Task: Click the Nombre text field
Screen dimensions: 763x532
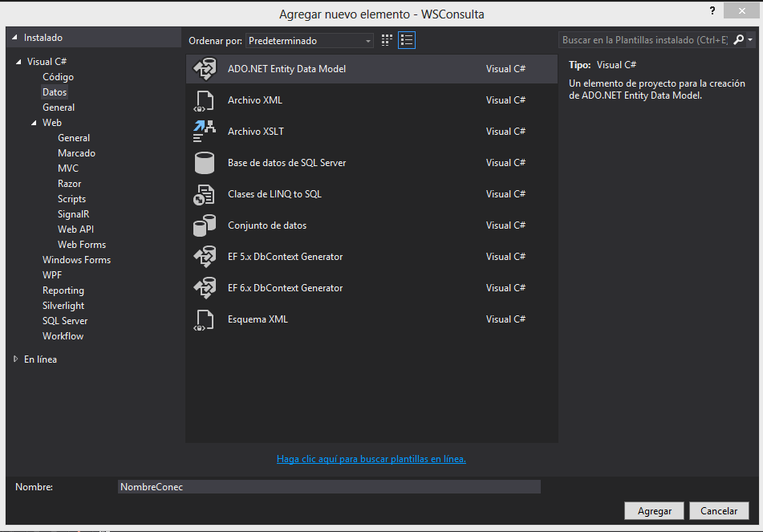Action: click(329, 487)
